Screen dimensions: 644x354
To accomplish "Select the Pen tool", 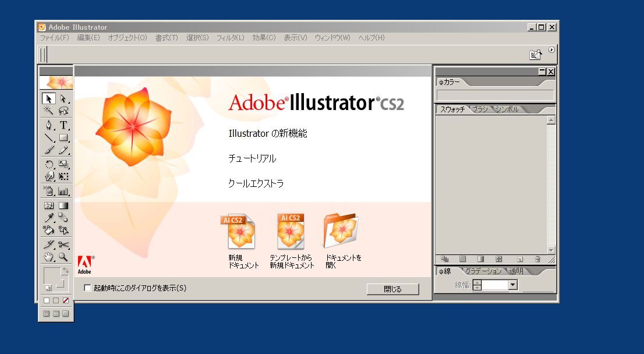I will [x=48, y=125].
